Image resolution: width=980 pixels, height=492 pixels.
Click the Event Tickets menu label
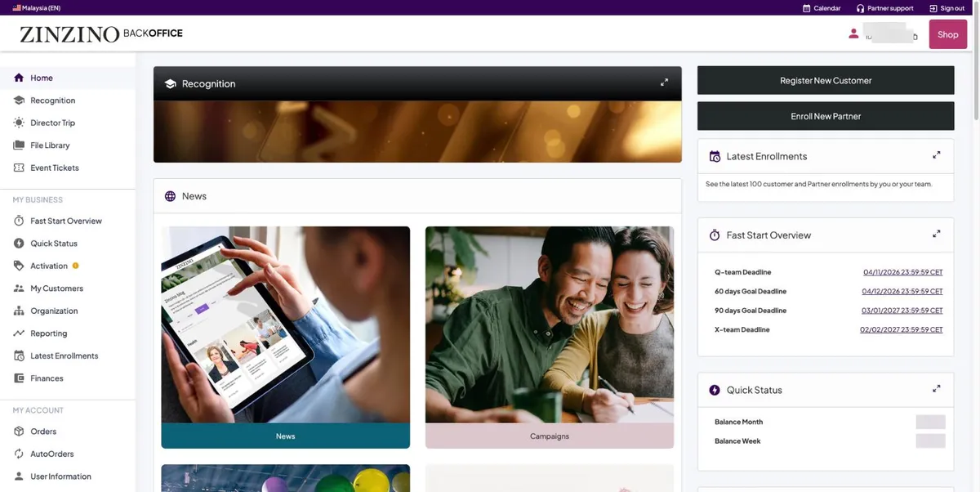[55, 168]
